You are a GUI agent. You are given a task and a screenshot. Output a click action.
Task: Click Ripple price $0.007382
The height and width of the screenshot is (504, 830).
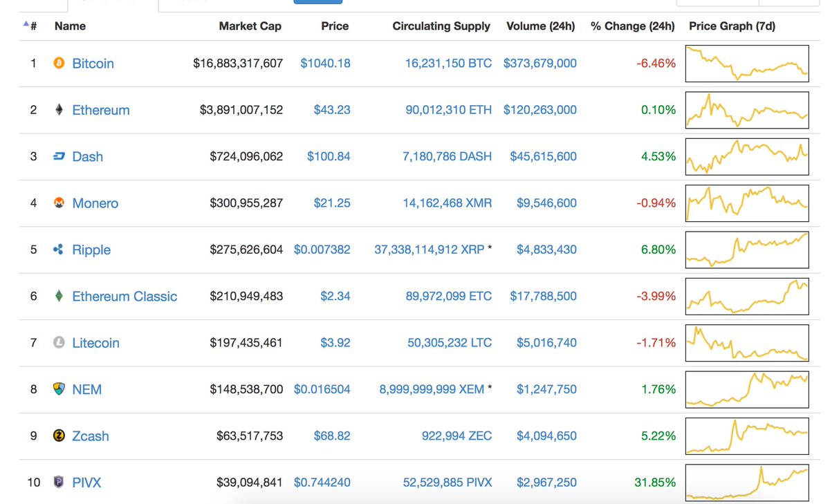(x=322, y=250)
